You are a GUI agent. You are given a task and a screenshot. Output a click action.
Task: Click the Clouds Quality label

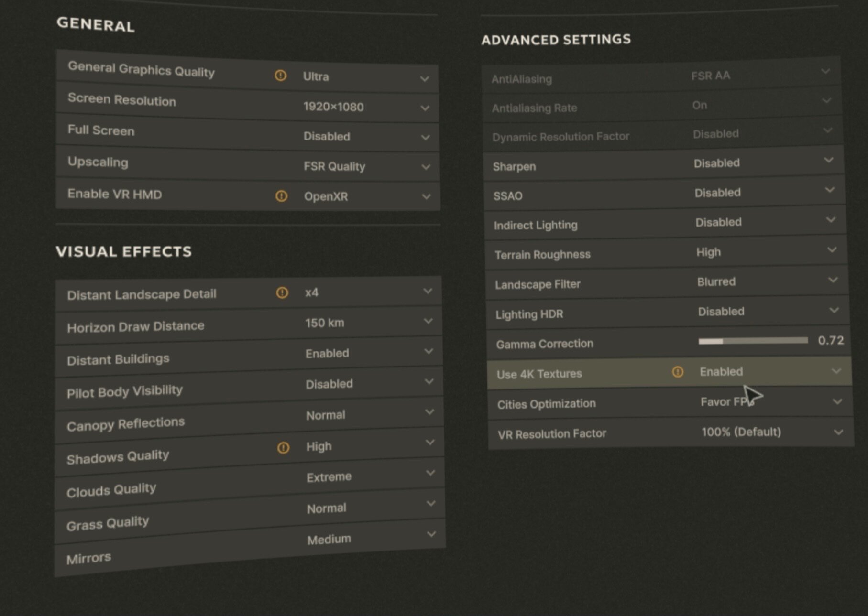[111, 490]
